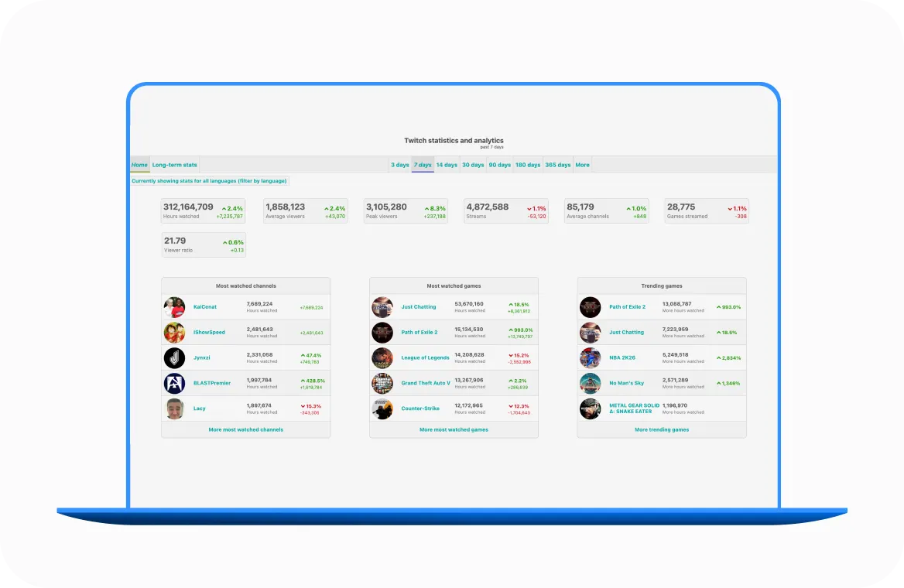Click the BLASTPremier channel logo icon
Screen dimensions: 904x588
pyautogui.click(x=175, y=383)
